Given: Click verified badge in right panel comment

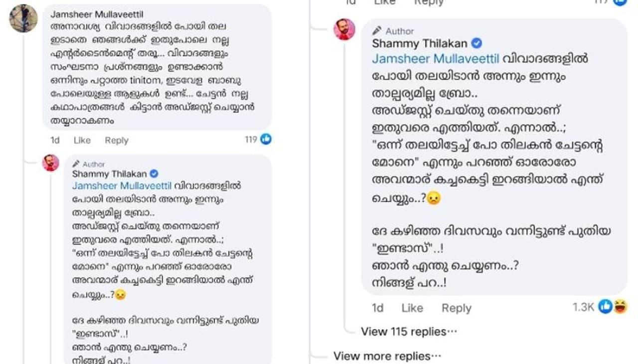Looking at the screenshot, I should click(x=477, y=43).
